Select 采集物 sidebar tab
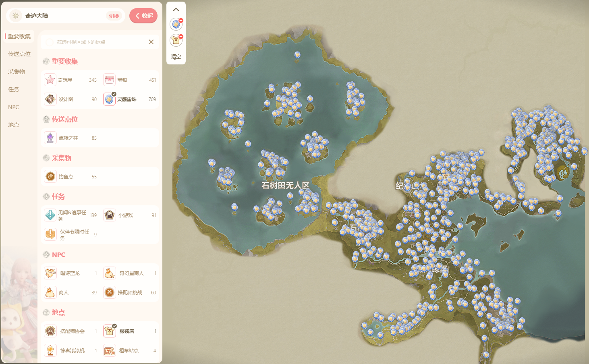 tap(17, 72)
